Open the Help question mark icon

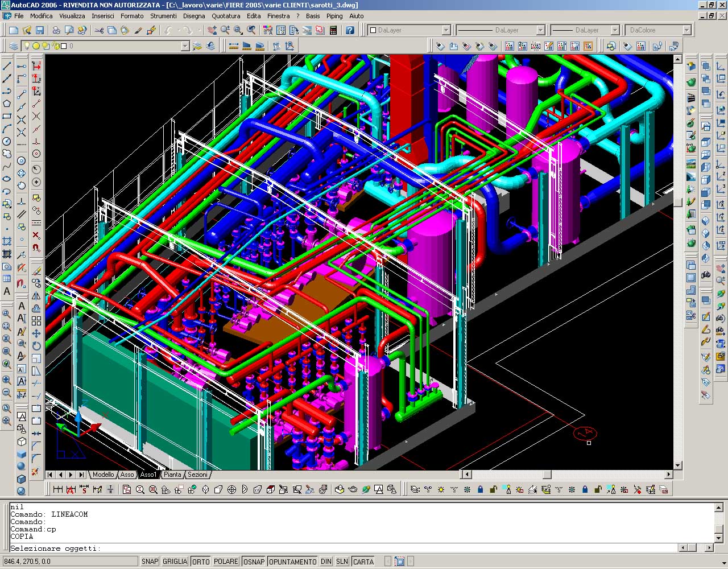click(350, 30)
